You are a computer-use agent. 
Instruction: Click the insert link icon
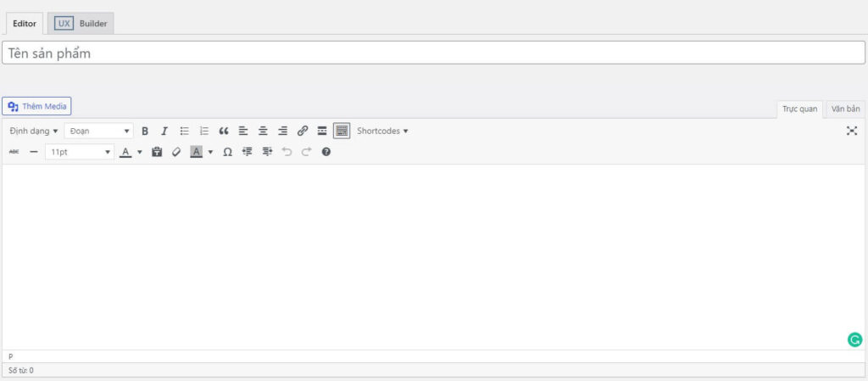[303, 132]
